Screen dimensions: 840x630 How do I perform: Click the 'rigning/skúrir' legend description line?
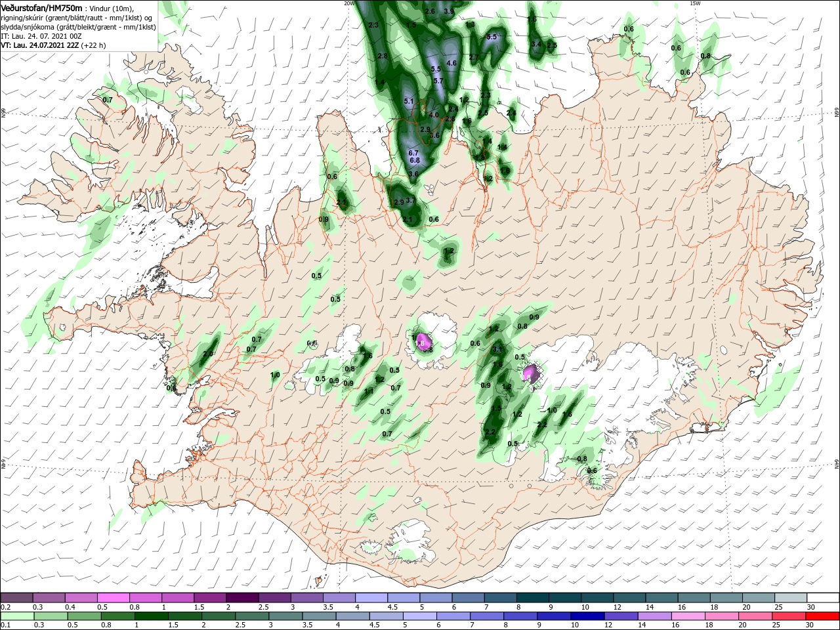coord(77,18)
